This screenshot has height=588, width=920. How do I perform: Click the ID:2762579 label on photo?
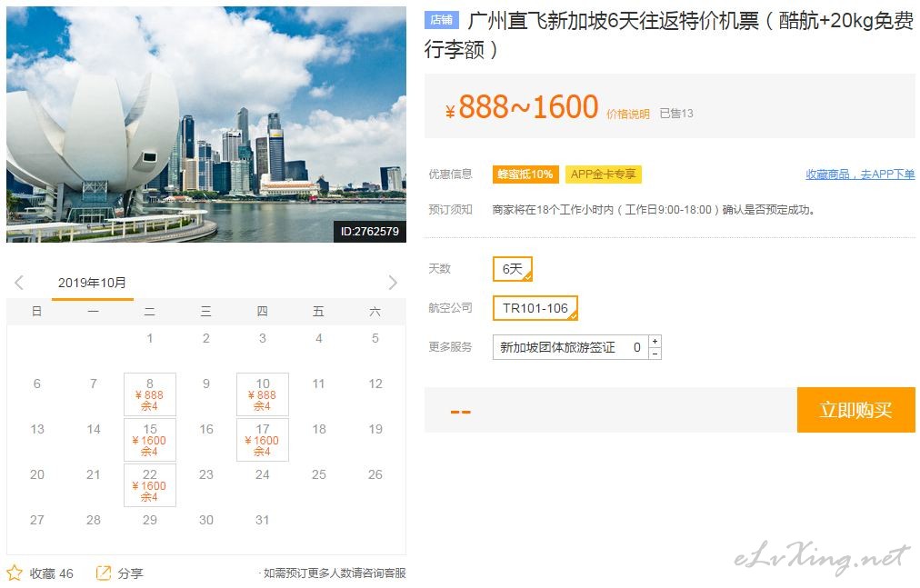click(x=370, y=231)
